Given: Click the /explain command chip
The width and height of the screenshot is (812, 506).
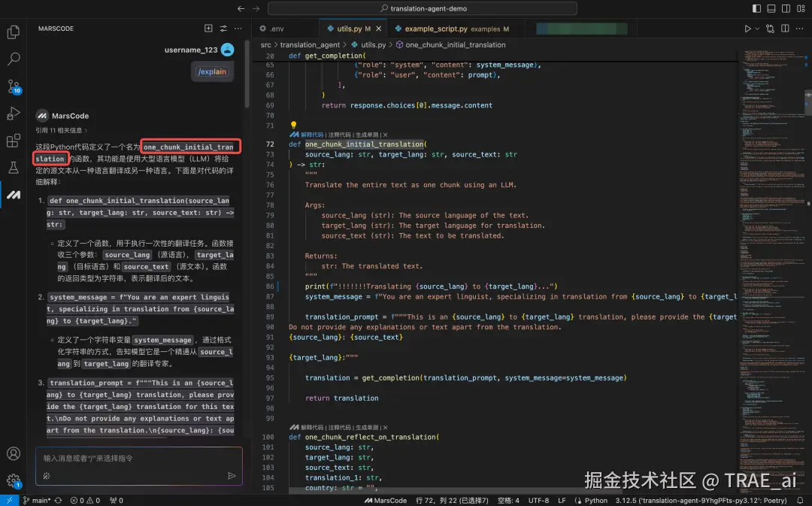Looking at the screenshot, I should (212, 72).
